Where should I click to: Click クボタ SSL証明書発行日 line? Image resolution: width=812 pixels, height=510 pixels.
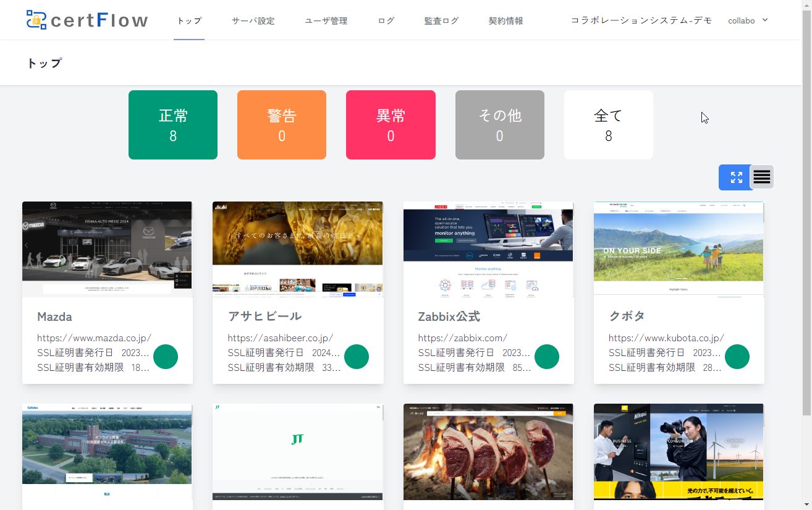tap(664, 353)
